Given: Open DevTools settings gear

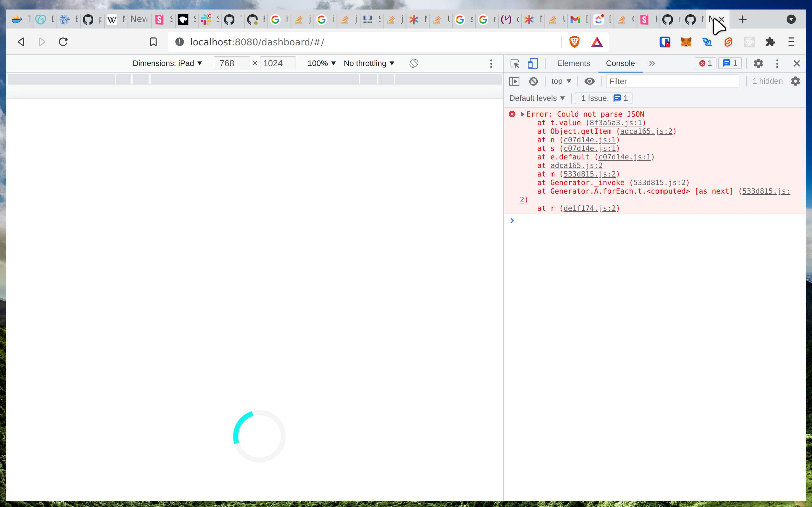Looking at the screenshot, I should tap(758, 63).
